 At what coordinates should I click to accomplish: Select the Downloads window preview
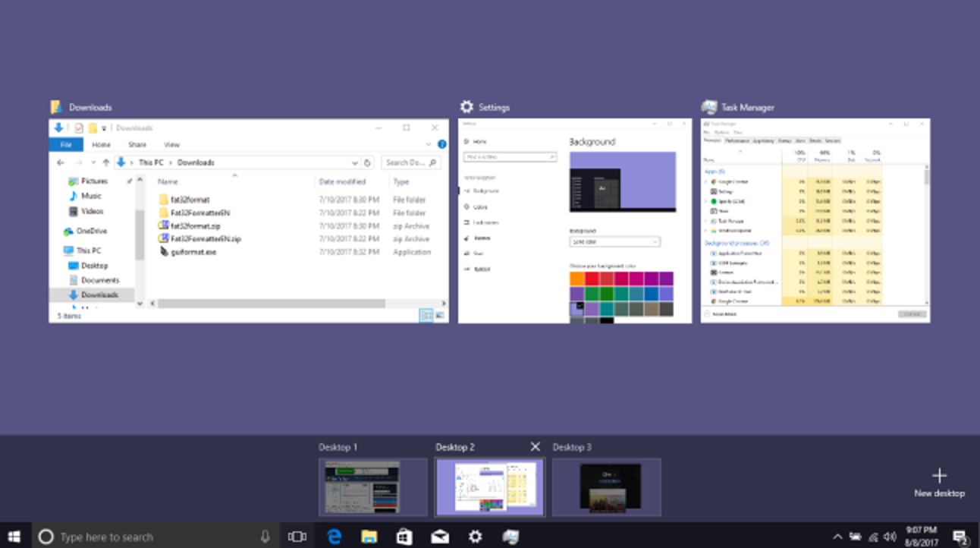tap(248, 220)
